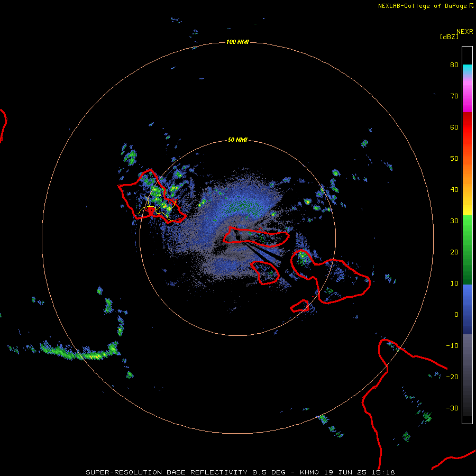Click the -10 dBZ scale value
Image resolution: width=476 pixels, height=476 pixels.
click(452, 345)
